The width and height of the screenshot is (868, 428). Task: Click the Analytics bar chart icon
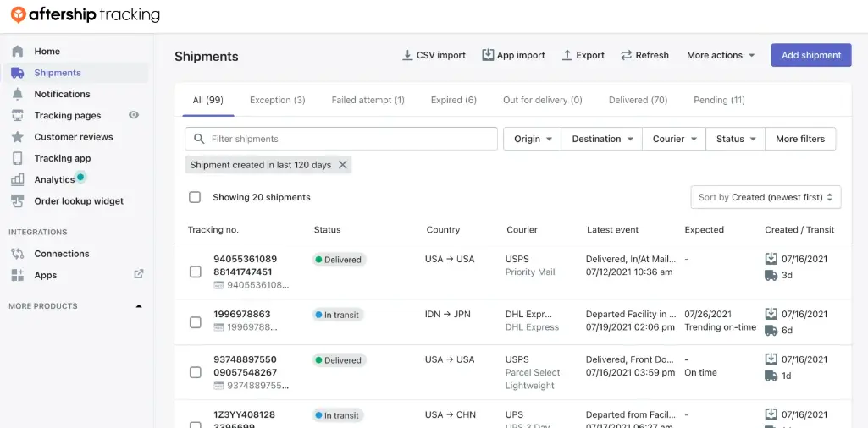click(18, 179)
